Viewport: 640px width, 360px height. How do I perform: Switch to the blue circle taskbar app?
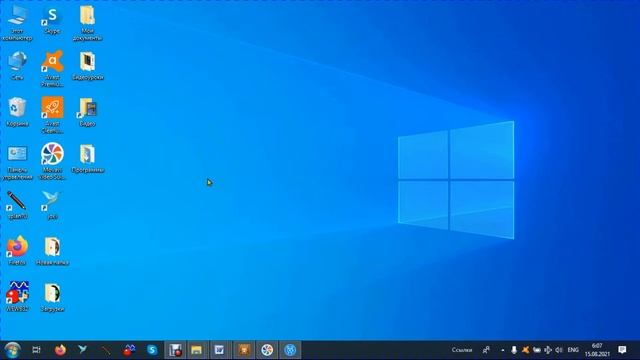(290, 350)
